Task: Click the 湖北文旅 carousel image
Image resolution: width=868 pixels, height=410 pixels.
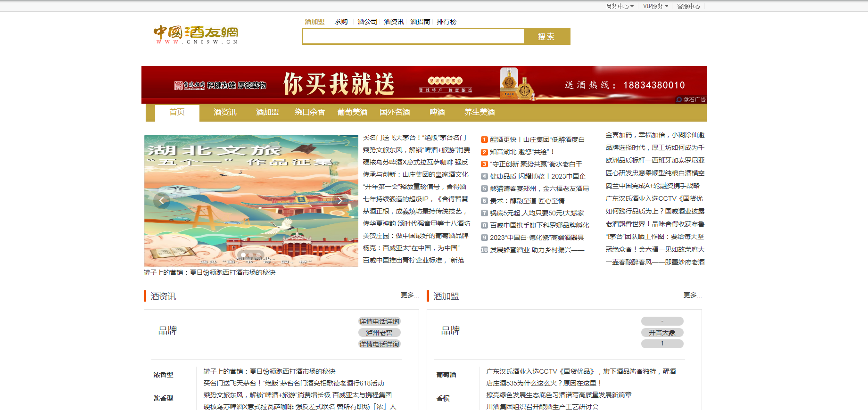Action: point(251,201)
